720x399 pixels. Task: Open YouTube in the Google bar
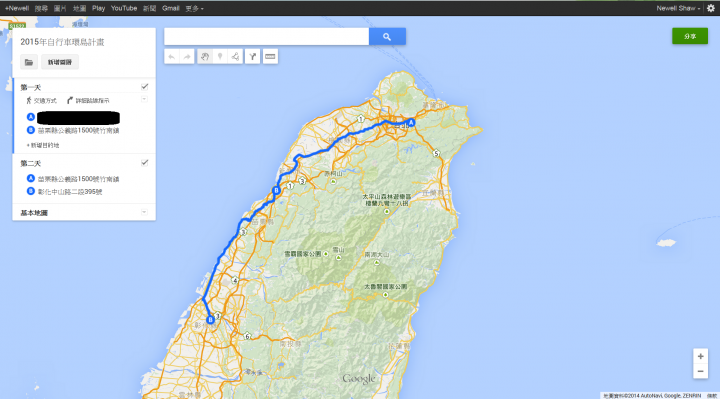pos(124,8)
